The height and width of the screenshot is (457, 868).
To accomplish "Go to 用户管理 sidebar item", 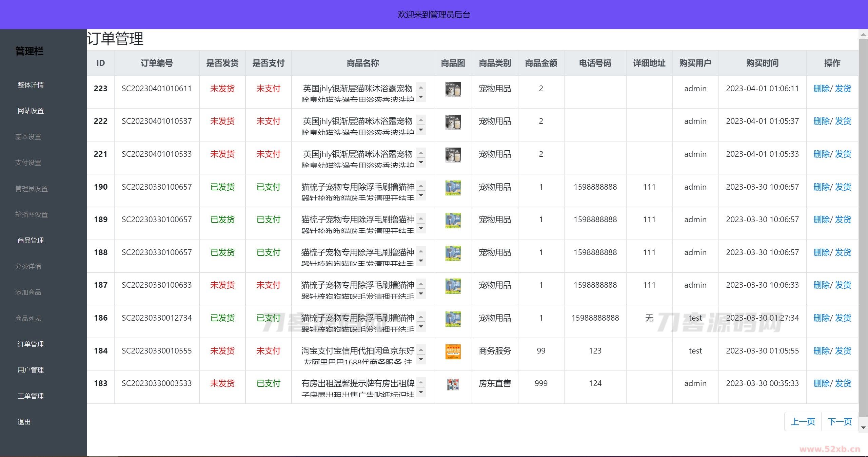I will point(31,370).
